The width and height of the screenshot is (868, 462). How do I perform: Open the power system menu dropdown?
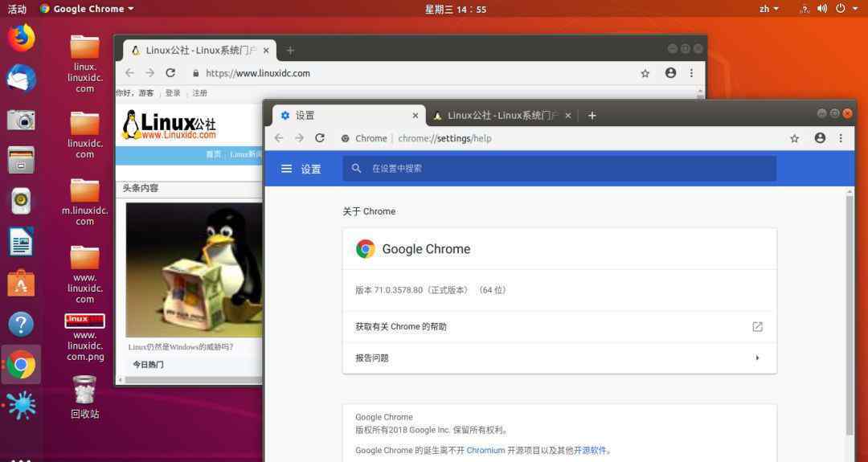tap(847, 9)
